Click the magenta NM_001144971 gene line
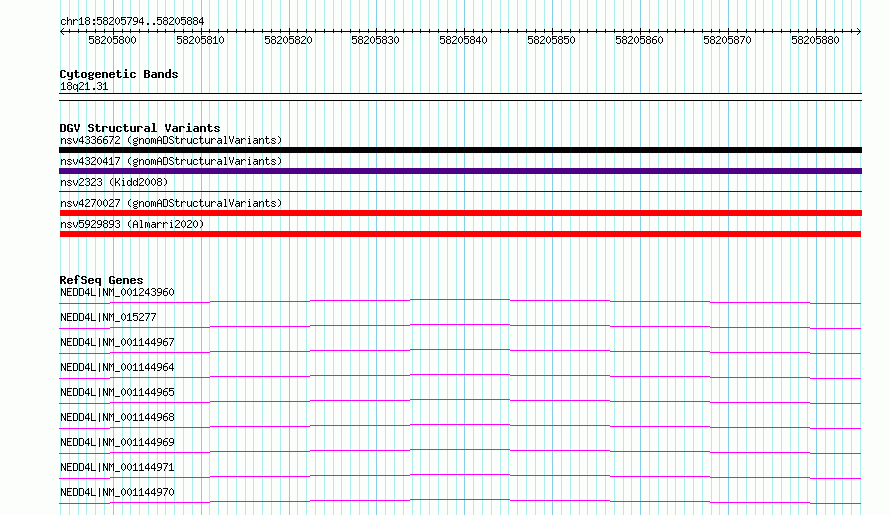 (x=460, y=474)
